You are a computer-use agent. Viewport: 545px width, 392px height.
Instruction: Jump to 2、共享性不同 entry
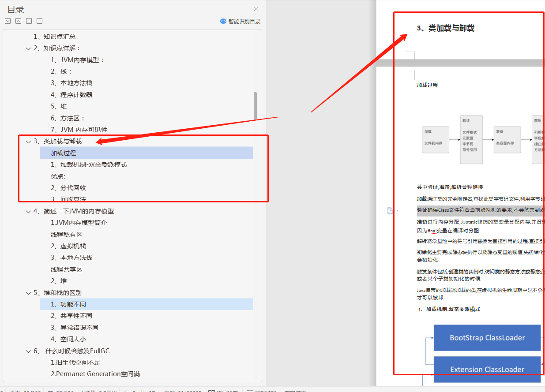71,316
